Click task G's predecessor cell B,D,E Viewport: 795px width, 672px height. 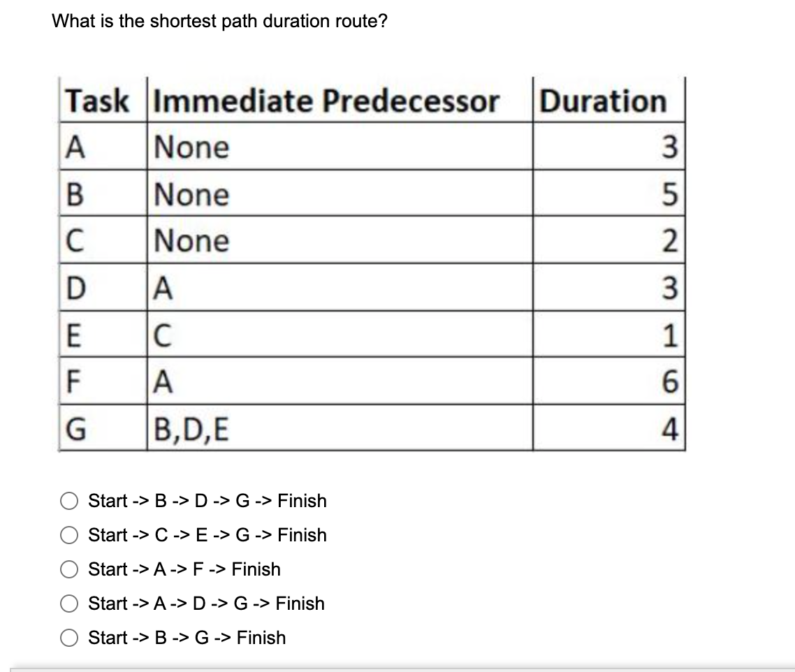pyautogui.click(x=340, y=428)
